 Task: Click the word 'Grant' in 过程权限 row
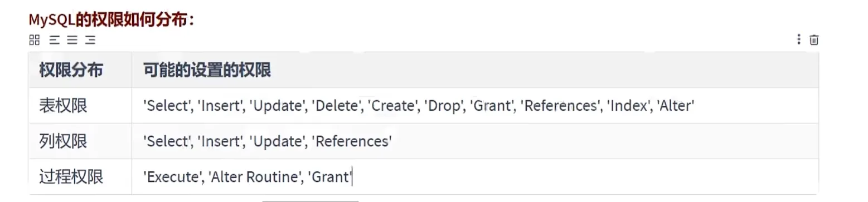(x=330, y=177)
